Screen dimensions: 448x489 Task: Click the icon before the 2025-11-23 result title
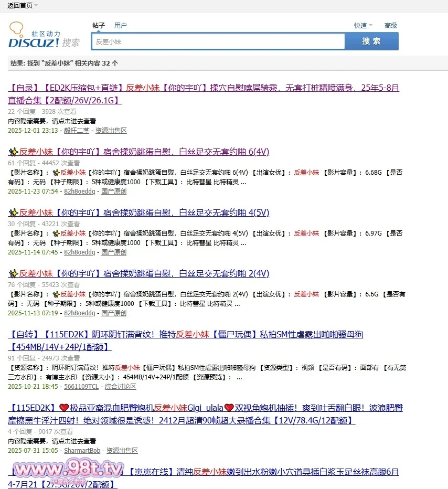[13, 152]
